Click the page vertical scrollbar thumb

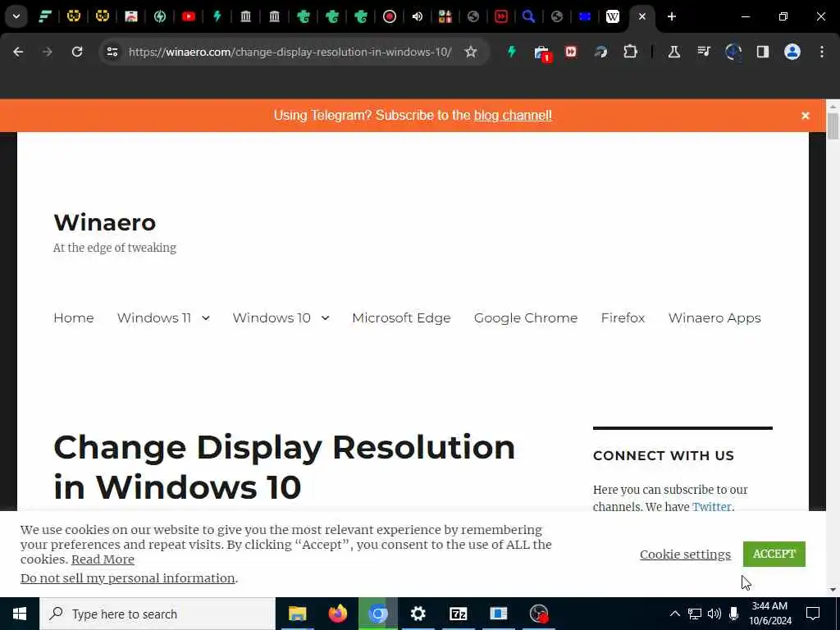tap(833, 126)
